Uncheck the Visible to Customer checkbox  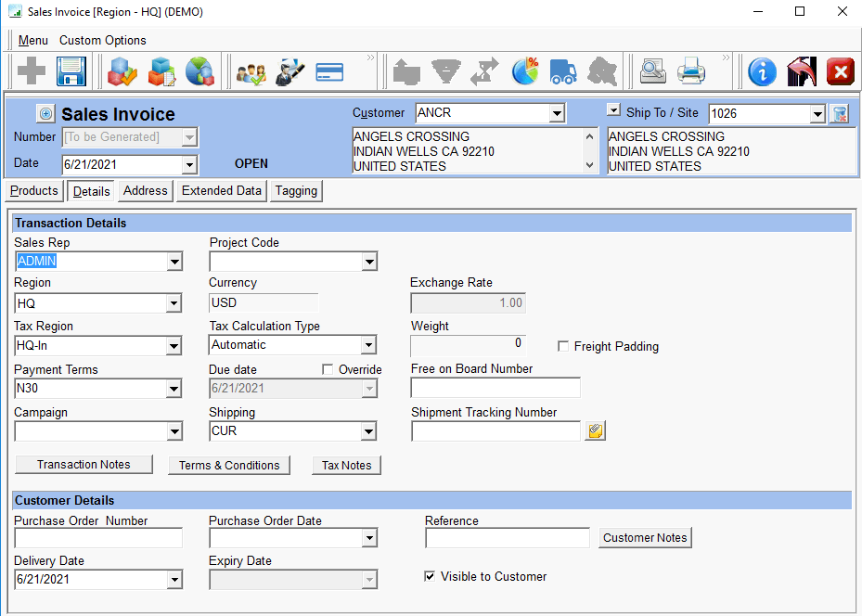pos(430,577)
